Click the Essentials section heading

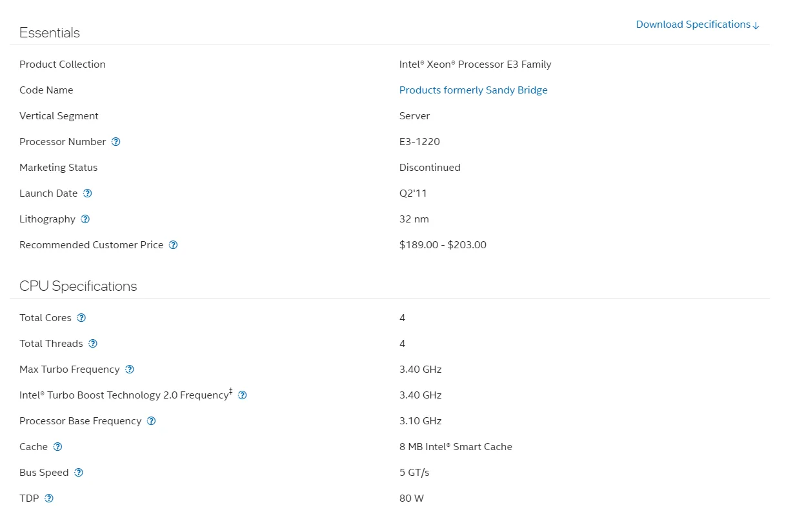(50, 33)
